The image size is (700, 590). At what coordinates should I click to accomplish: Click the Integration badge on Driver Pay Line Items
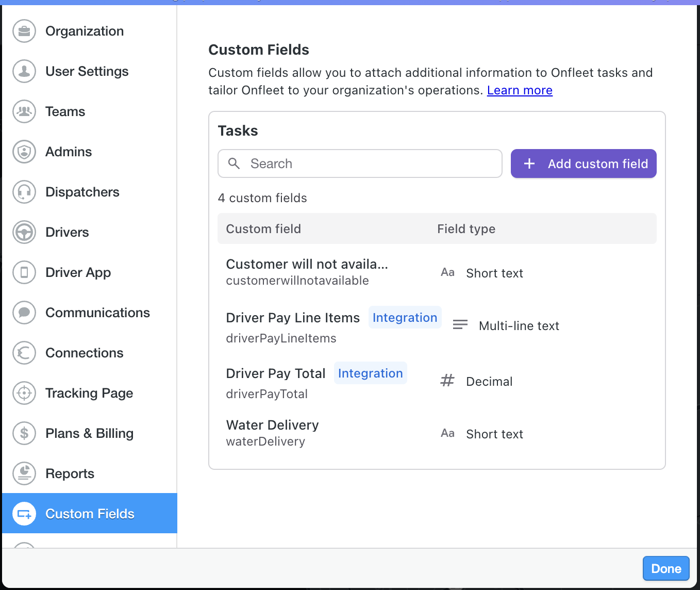pyautogui.click(x=405, y=318)
